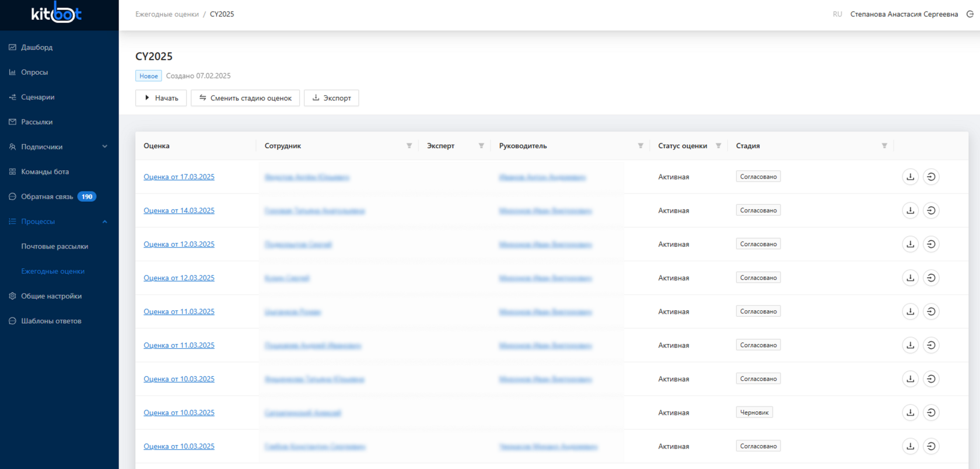Click Активная status in the 14.03.2025 row
The height and width of the screenshot is (469, 980).
(674, 211)
